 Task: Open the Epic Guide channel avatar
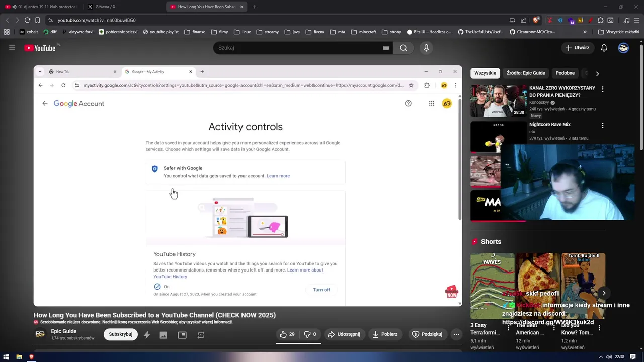pos(40,334)
